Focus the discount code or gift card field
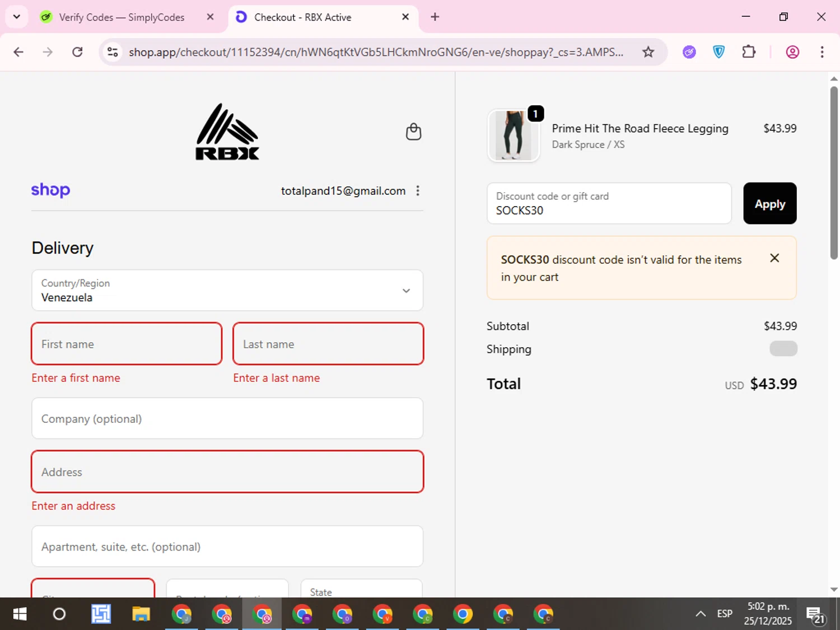The height and width of the screenshot is (630, 840). click(x=609, y=203)
